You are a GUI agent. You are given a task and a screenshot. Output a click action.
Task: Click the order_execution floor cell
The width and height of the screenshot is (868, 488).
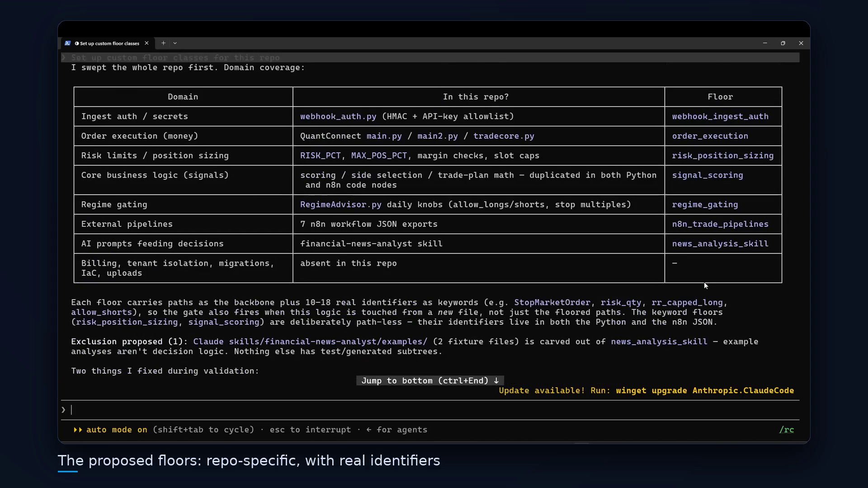click(723, 136)
